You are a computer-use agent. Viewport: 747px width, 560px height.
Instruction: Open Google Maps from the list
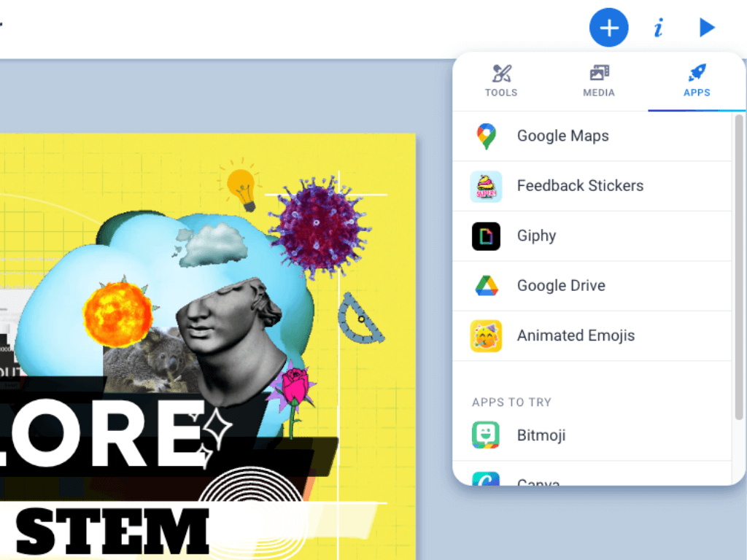tap(562, 136)
